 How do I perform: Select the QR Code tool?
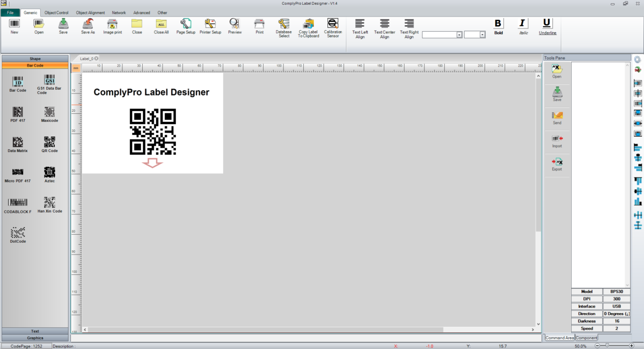[x=49, y=145]
